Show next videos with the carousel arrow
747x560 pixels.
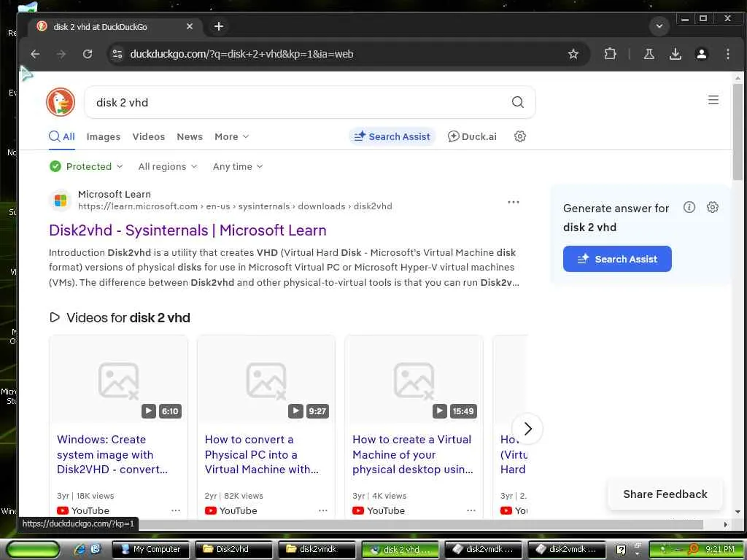pyautogui.click(x=527, y=429)
